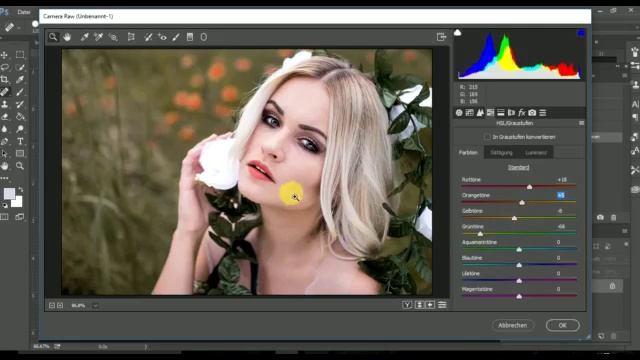Viewport: 640px width, 360px height.
Task: Select Photoshop Eraser tool
Action: tap(5, 117)
